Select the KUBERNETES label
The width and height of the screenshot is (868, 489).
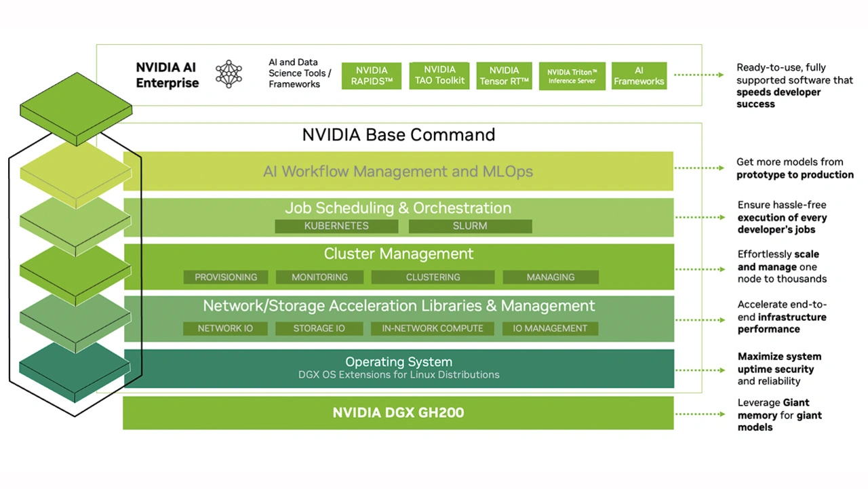pos(336,226)
